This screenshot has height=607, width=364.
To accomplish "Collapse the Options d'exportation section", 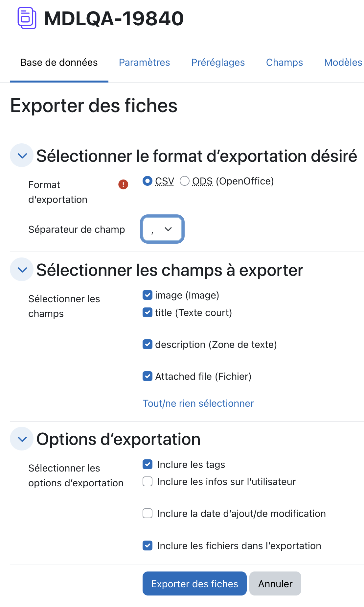I will point(22,439).
